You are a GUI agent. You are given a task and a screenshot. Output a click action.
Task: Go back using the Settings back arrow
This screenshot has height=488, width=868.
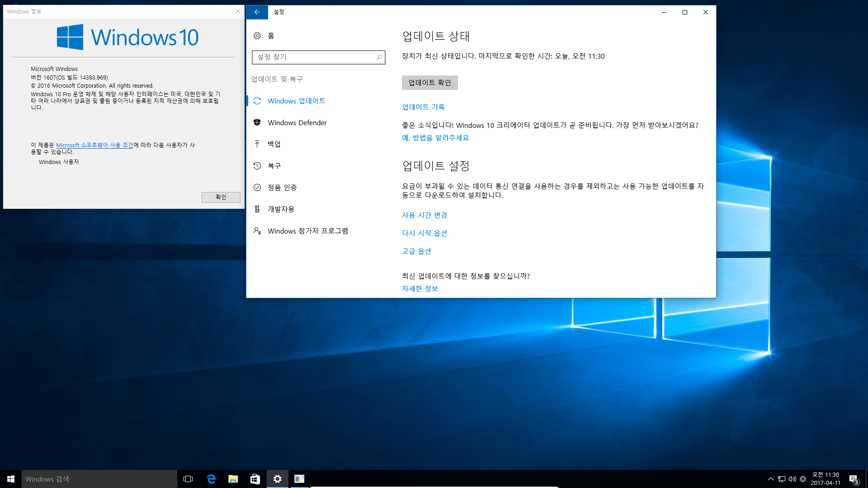tap(257, 12)
